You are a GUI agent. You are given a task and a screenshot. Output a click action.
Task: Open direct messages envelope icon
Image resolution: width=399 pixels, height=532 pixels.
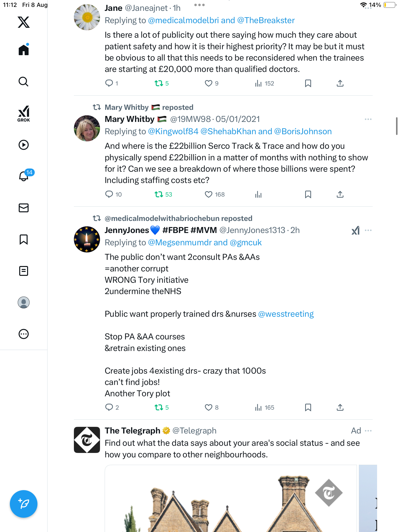click(24, 208)
